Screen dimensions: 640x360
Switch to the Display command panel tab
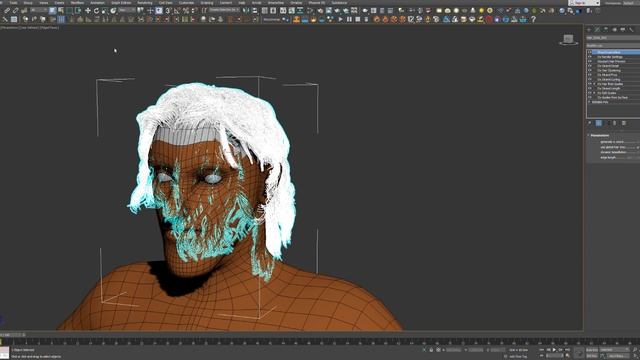(623, 30)
